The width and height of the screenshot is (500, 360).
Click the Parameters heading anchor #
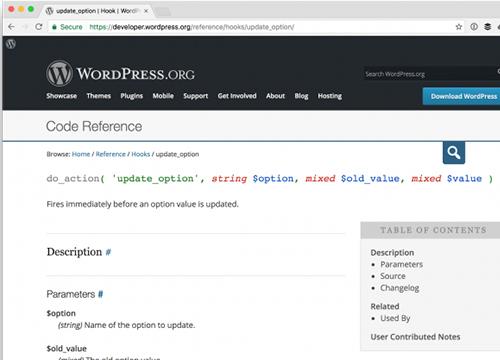click(x=101, y=294)
